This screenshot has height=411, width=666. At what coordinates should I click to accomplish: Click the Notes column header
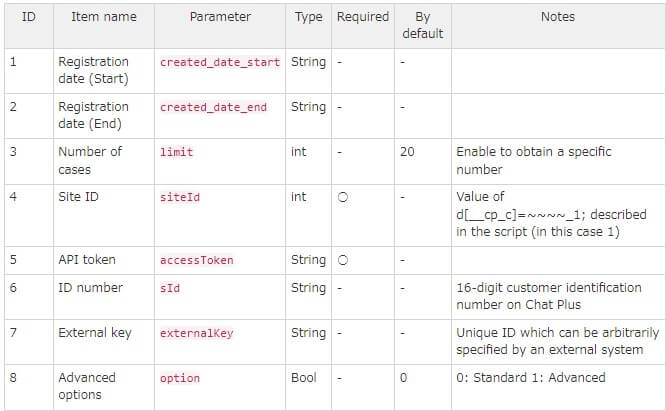pos(558,17)
